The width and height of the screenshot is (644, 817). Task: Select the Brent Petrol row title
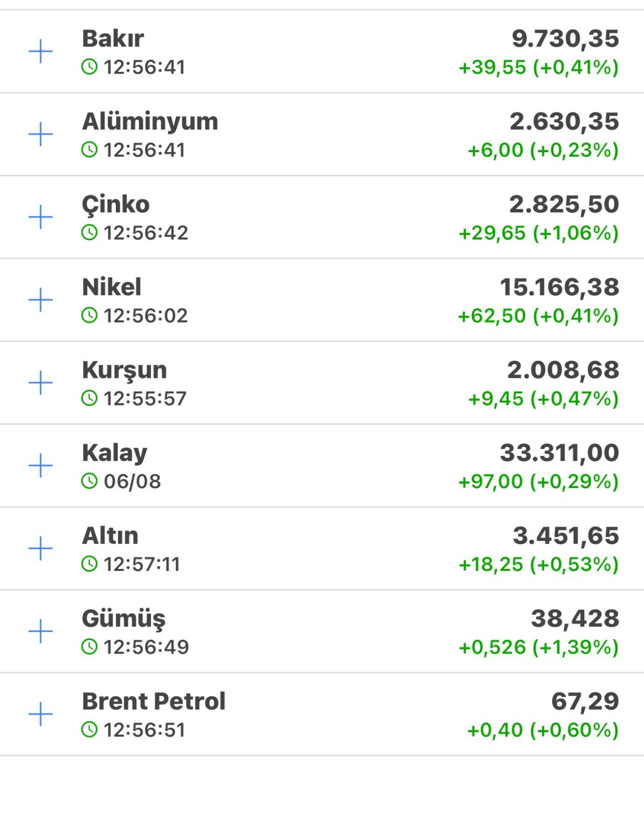154,701
